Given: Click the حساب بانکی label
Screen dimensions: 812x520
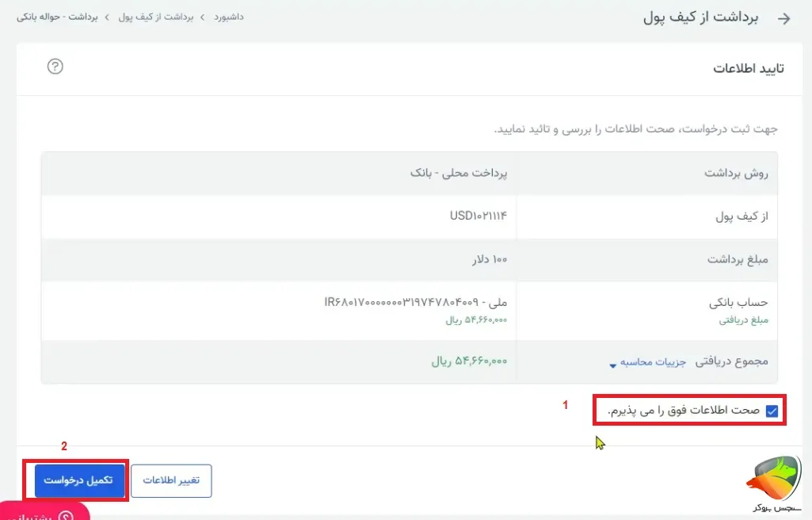Looking at the screenshot, I should tap(738, 303).
